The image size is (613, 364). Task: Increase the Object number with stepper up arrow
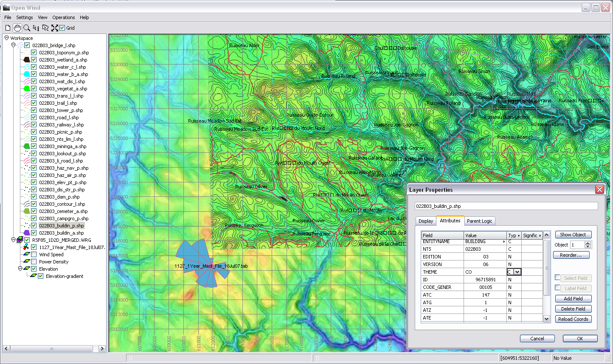588,243
